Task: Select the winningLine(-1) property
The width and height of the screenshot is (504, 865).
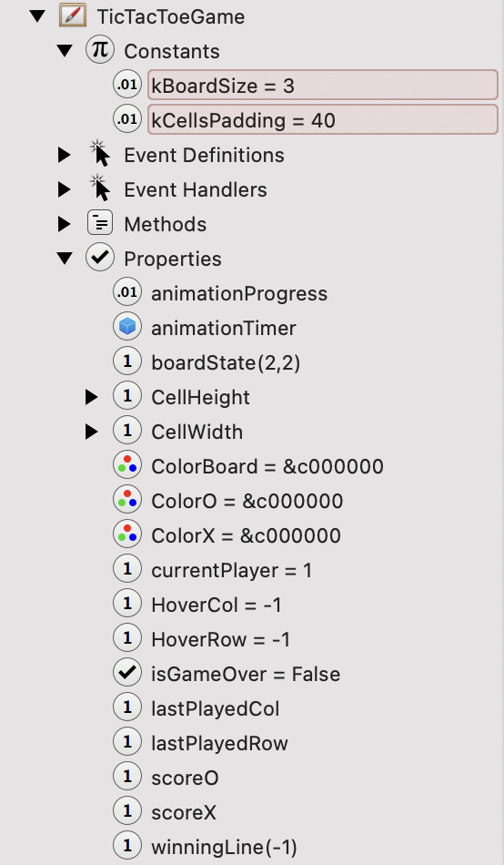Action: pos(224,846)
